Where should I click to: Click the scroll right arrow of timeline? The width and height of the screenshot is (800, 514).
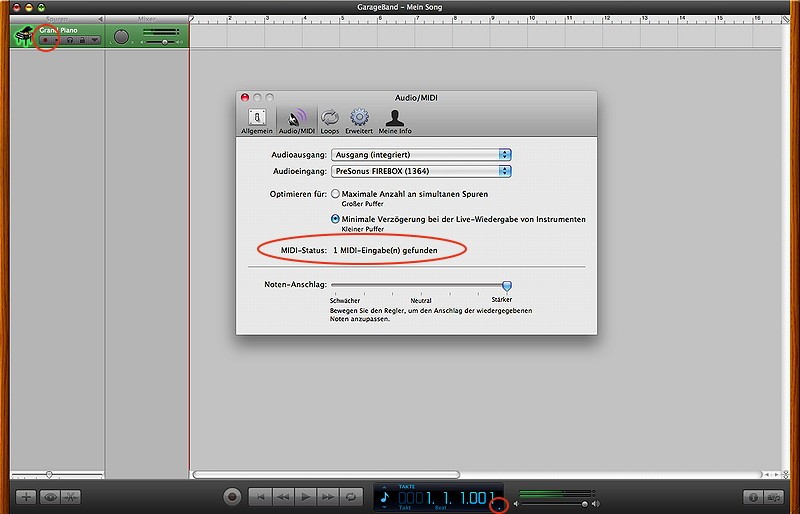pyautogui.click(x=776, y=475)
